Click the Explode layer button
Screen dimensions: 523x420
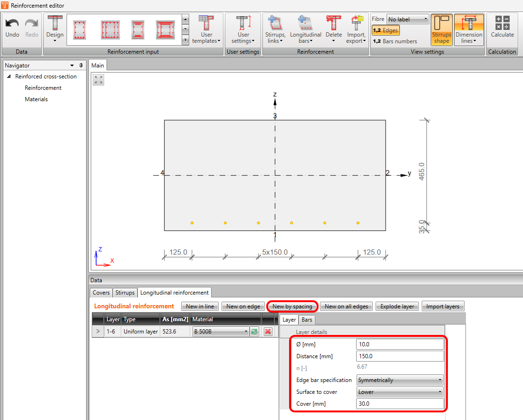point(397,306)
